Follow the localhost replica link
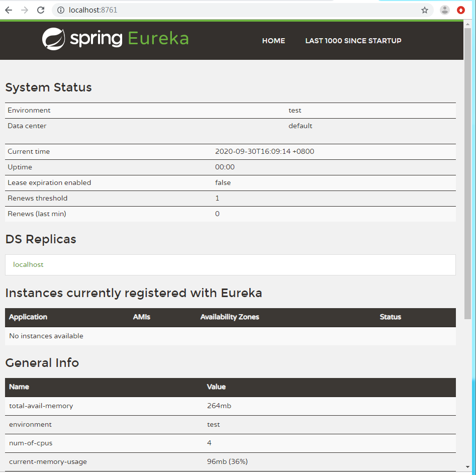Screen dimensions: 476x475 [28, 264]
